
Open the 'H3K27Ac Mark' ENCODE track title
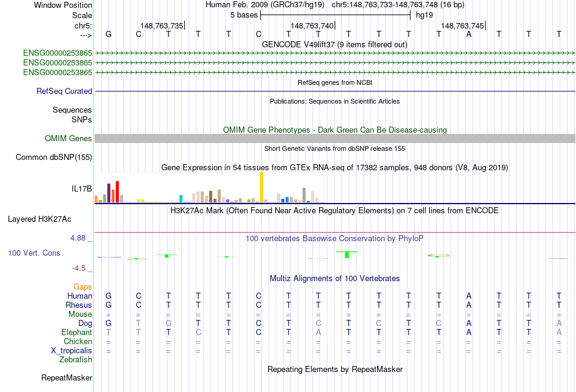pyautogui.click(x=335, y=210)
